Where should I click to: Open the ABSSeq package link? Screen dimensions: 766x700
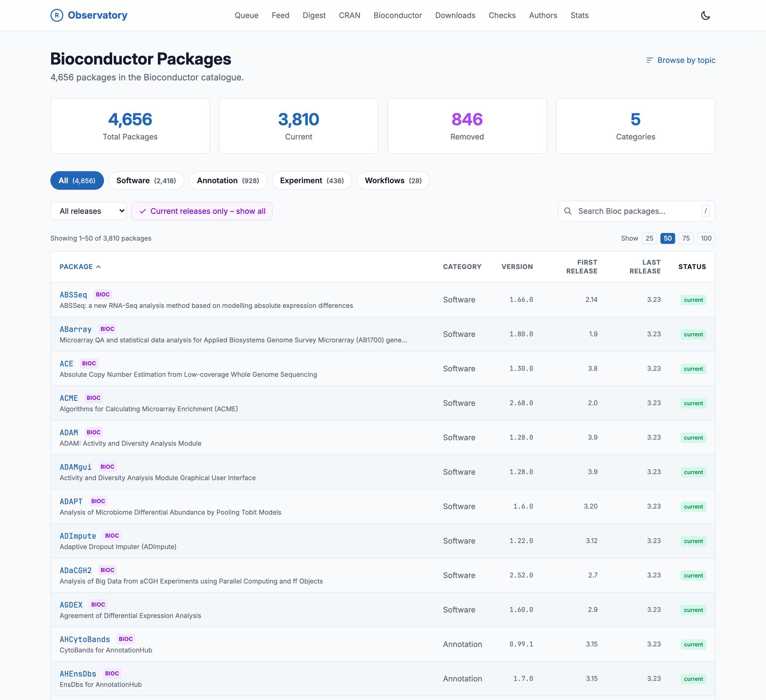point(73,295)
